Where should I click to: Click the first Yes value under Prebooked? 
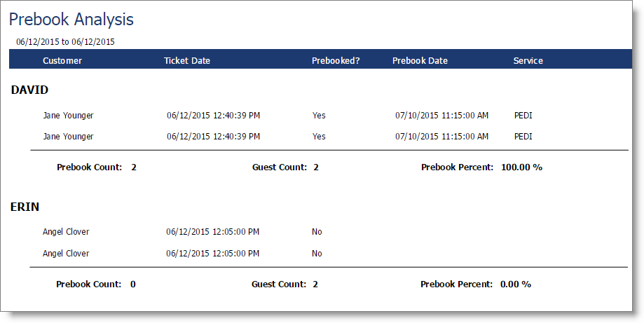point(319,116)
